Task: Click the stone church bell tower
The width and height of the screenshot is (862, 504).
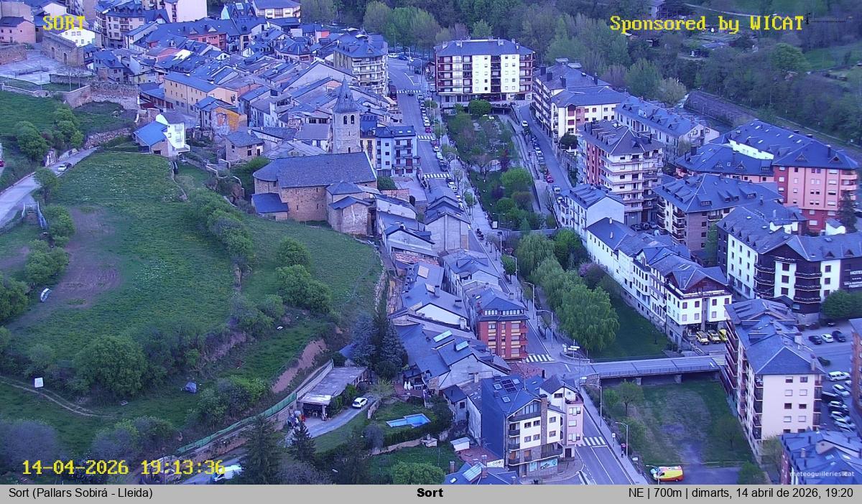Action: (x=346, y=122)
